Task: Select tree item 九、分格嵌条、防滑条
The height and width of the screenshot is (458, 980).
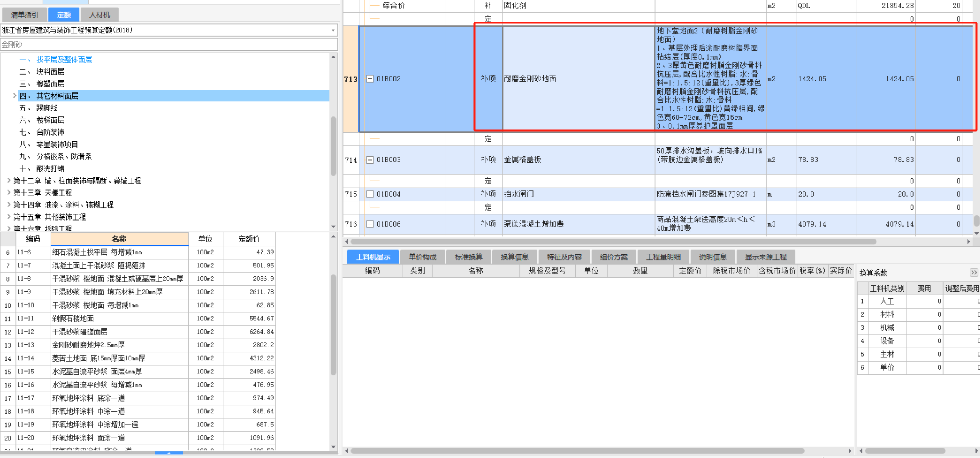Action: pyautogui.click(x=56, y=156)
